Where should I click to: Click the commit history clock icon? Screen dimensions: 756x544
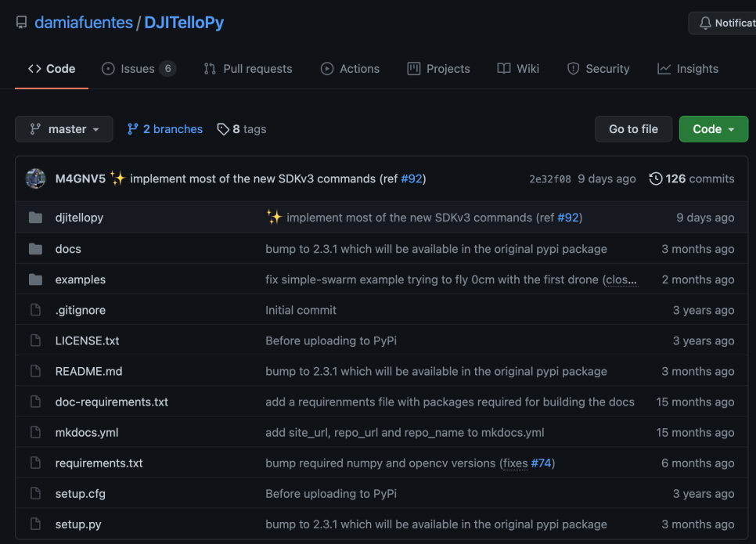pos(656,179)
